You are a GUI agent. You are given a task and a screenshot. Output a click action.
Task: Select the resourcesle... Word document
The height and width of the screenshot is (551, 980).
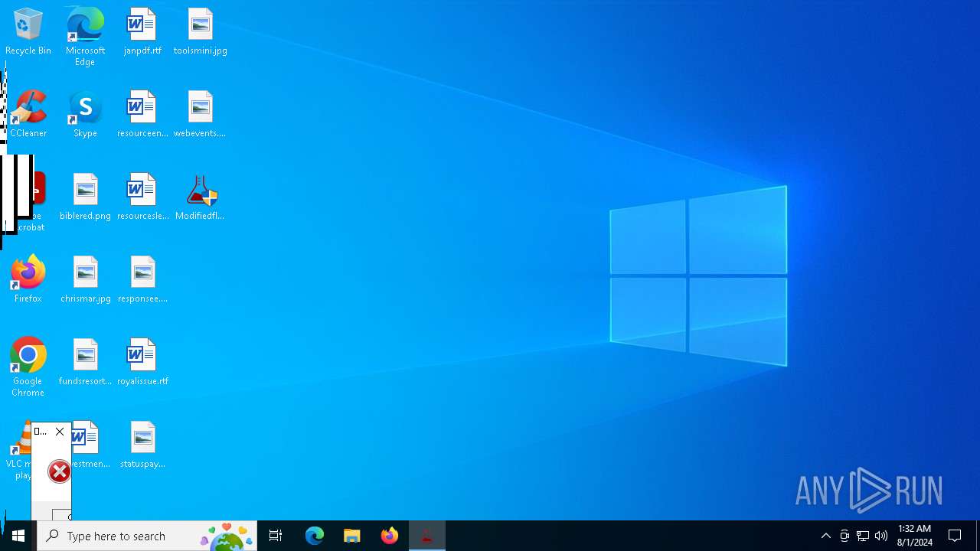(x=142, y=197)
